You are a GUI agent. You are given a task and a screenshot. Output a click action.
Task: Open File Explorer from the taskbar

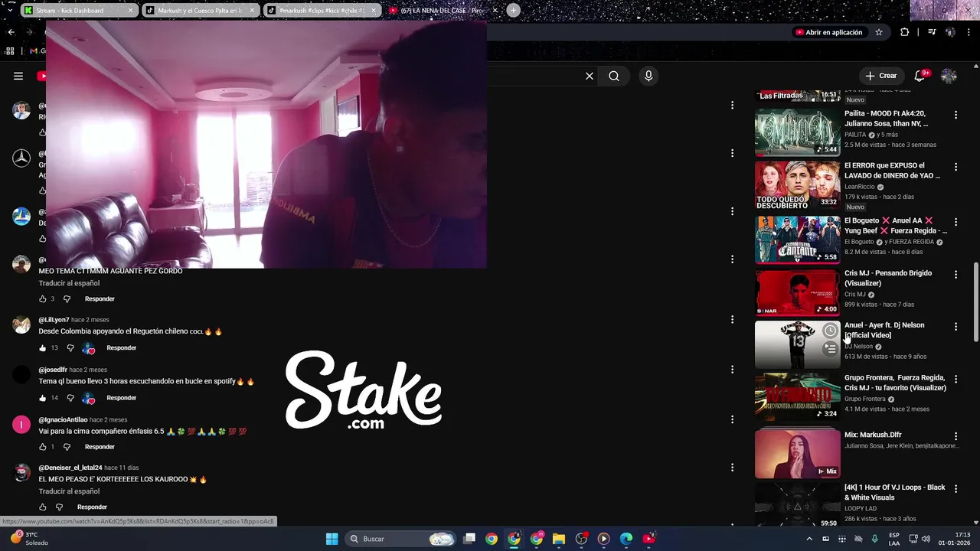[559, 539]
